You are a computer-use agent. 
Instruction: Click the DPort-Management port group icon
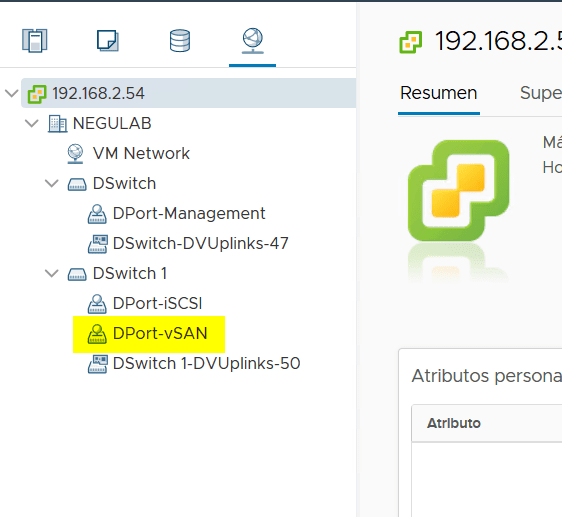97,214
